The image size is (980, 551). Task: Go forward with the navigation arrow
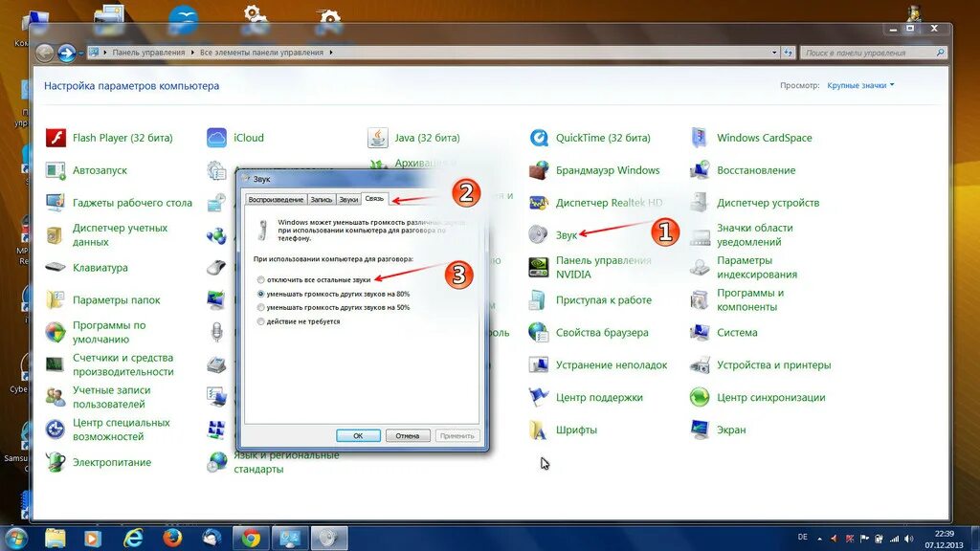tap(66, 54)
